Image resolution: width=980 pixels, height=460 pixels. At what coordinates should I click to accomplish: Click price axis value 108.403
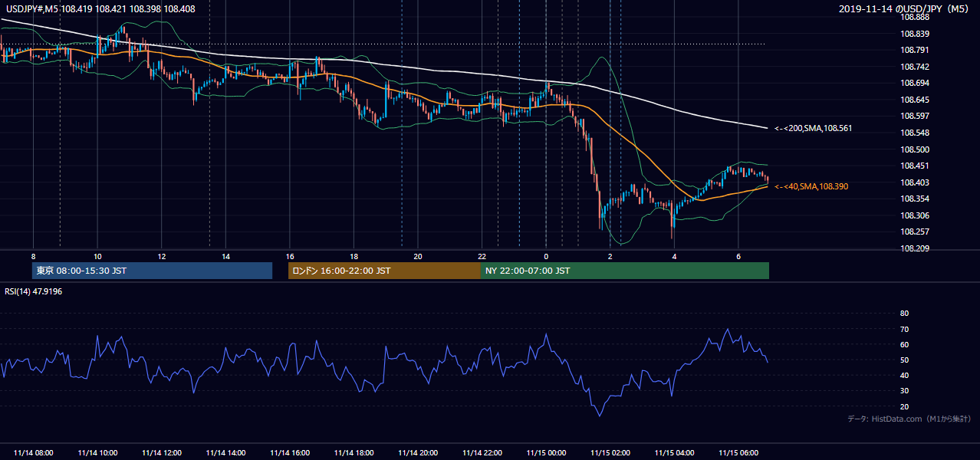pyautogui.click(x=914, y=182)
